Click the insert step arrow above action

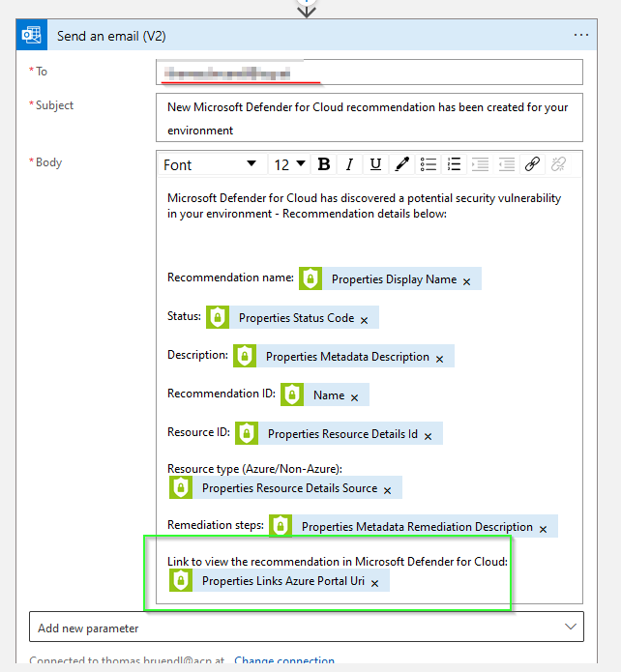[x=307, y=10]
